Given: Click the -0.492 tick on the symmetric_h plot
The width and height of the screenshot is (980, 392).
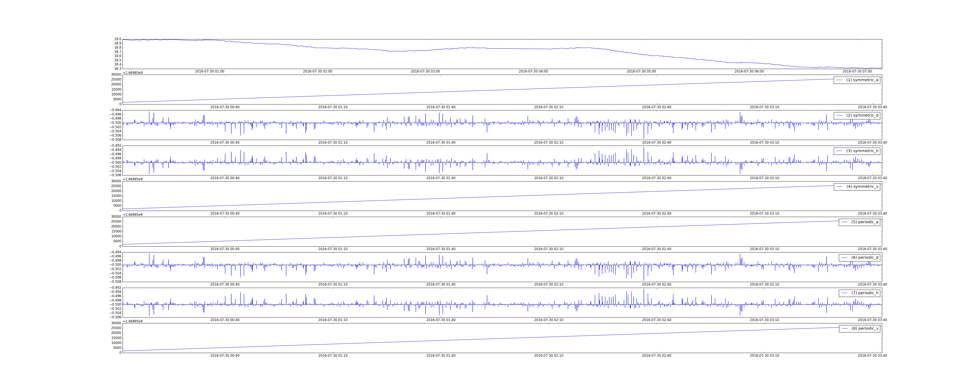Looking at the screenshot, I should [116, 145].
